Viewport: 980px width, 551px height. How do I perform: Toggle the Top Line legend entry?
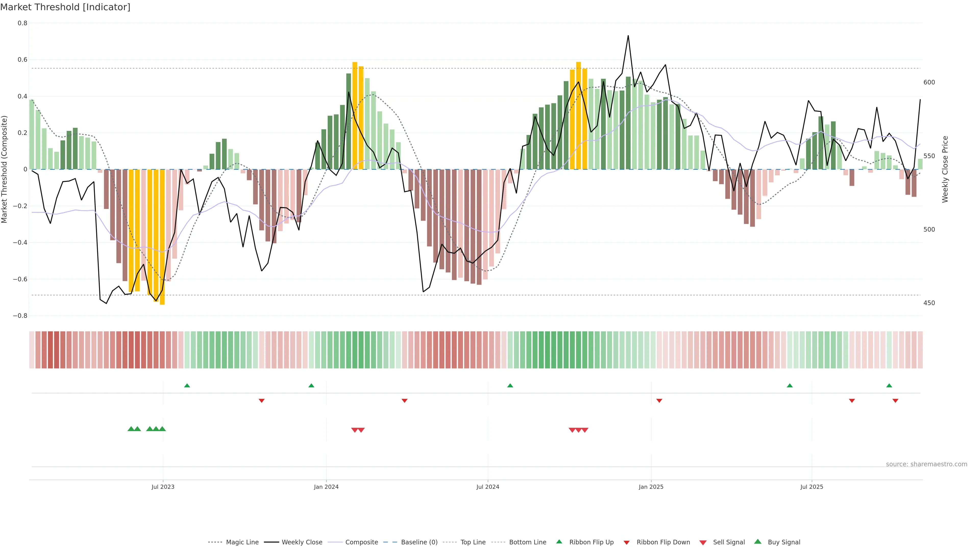pyautogui.click(x=473, y=542)
